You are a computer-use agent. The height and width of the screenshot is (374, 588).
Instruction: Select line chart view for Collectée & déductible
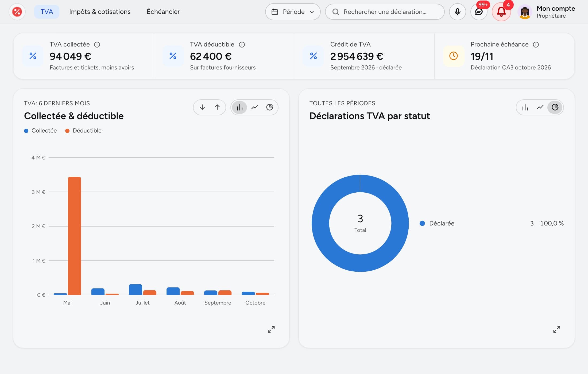(254, 107)
